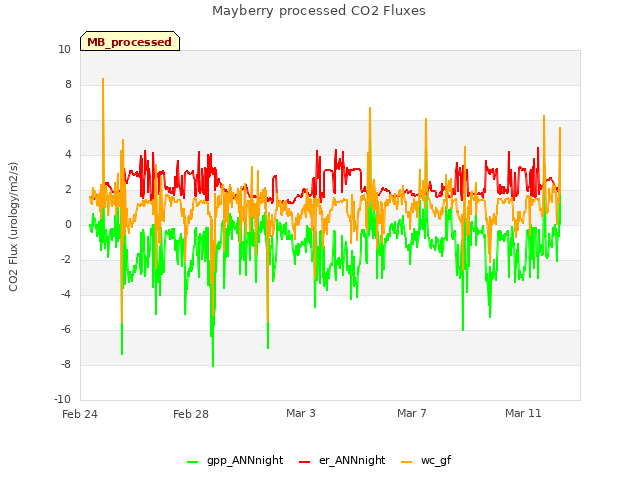Click the y-axis value 2
The height and width of the screenshot is (480, 640).
[x=68, y=189]
